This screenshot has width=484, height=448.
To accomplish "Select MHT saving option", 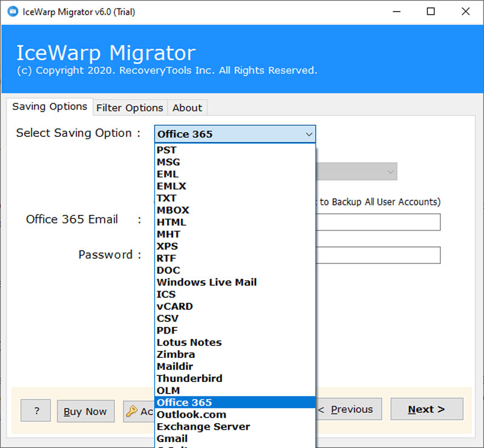I will pos(235,234).
